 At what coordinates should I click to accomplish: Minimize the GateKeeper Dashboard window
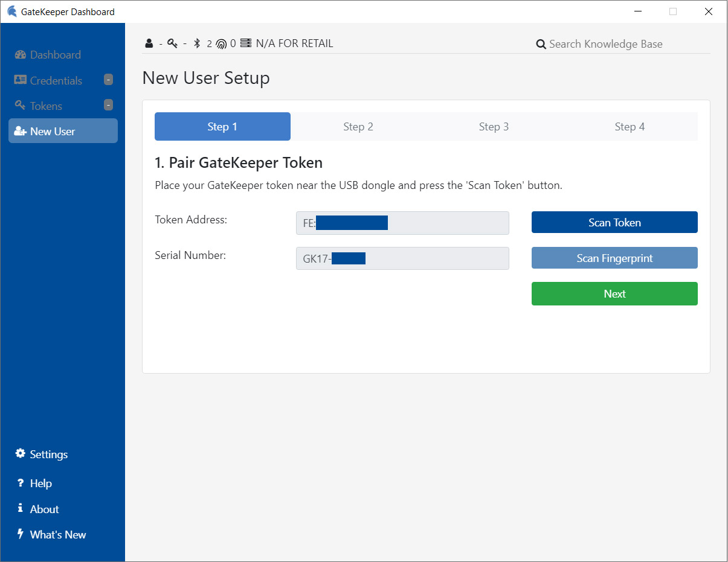click(x=637, y=11)
